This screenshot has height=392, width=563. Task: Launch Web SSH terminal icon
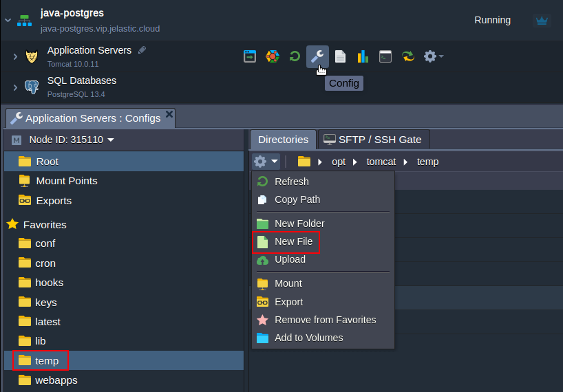(385, 56)
